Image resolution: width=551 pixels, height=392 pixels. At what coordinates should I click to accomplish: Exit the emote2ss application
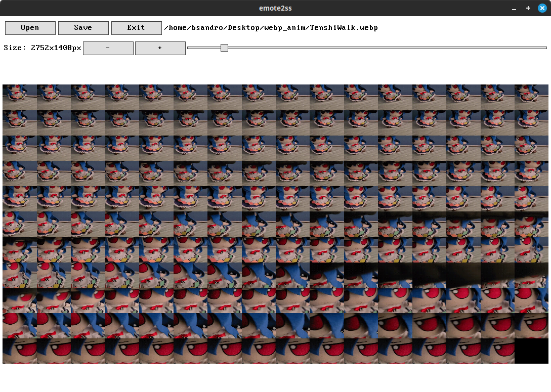(x=136, y=28)
